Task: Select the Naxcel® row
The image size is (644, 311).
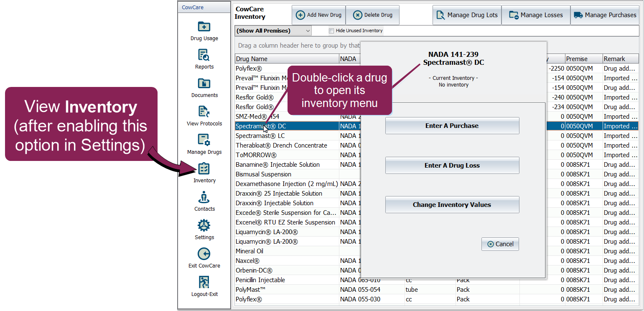Action: click(437, 261)
